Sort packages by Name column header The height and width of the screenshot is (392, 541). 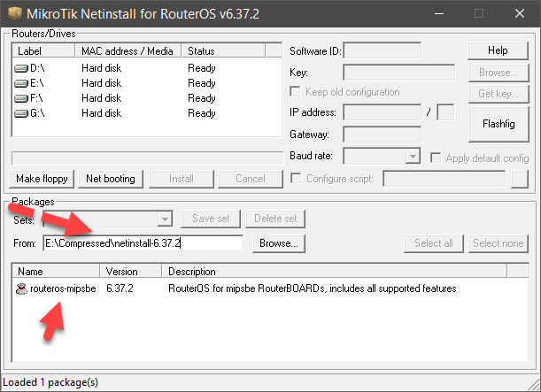tap(56, 272)
